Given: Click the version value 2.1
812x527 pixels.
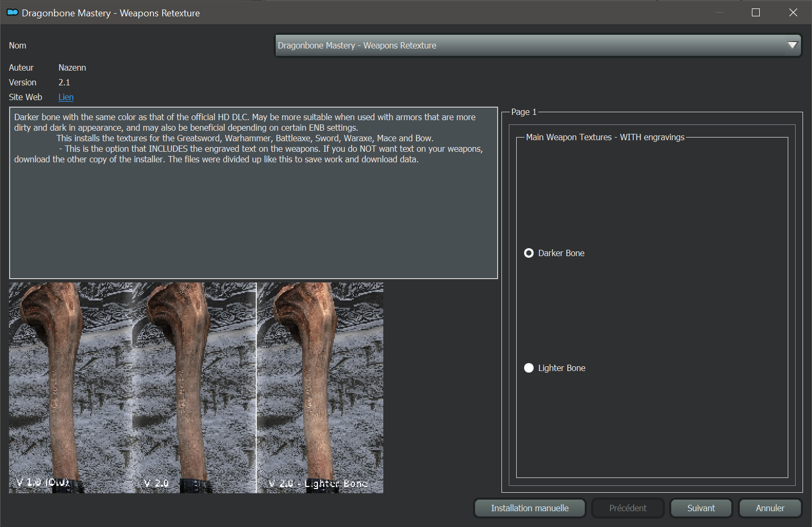Looking at the screenshot, I should click(x=64, y=82).
